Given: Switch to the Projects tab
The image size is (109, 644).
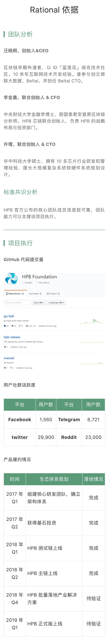Looking at the screenshot, I should (53, 294).
